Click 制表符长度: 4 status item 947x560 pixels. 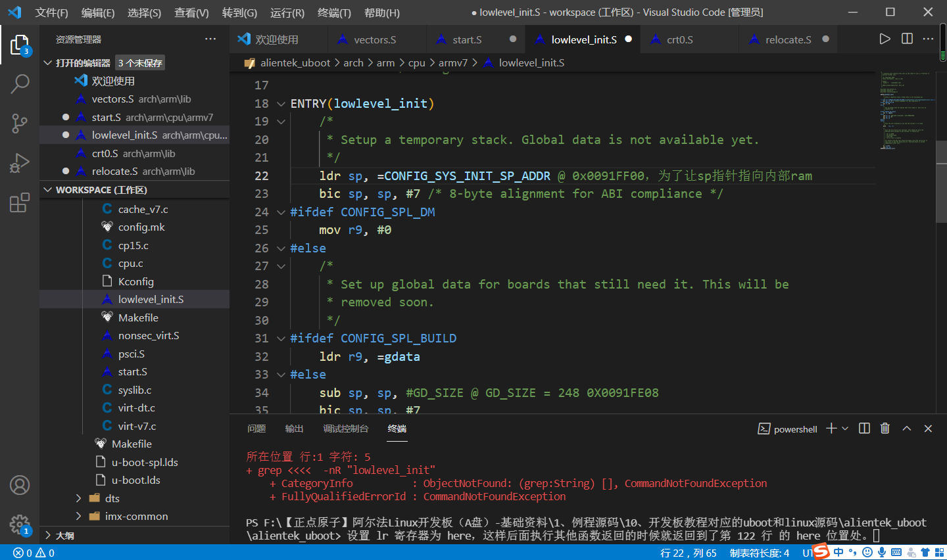[760, 553]
